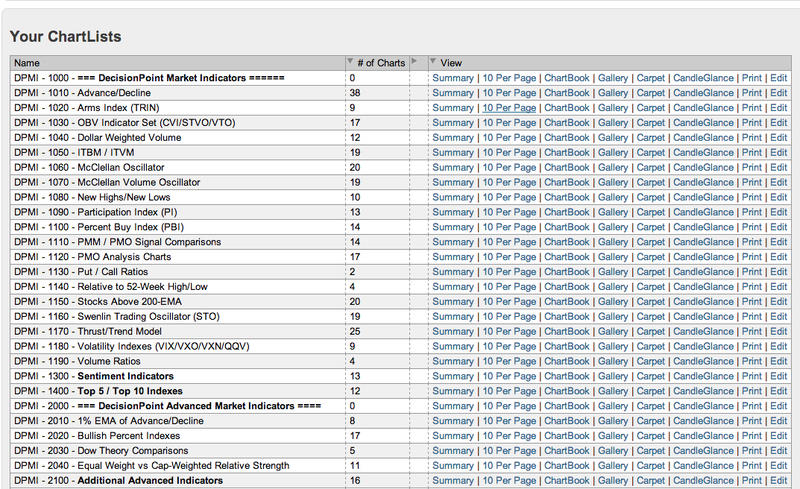800x489 pixels.
Task: Edit the Top 5 / Top 10 Indexes list
Action: tap(779, 391)
